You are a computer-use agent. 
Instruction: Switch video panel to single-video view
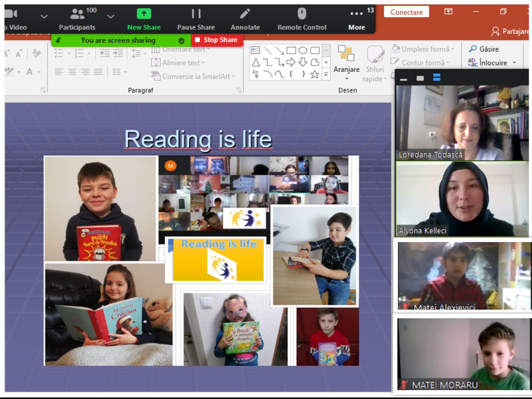tap(420, 78)
